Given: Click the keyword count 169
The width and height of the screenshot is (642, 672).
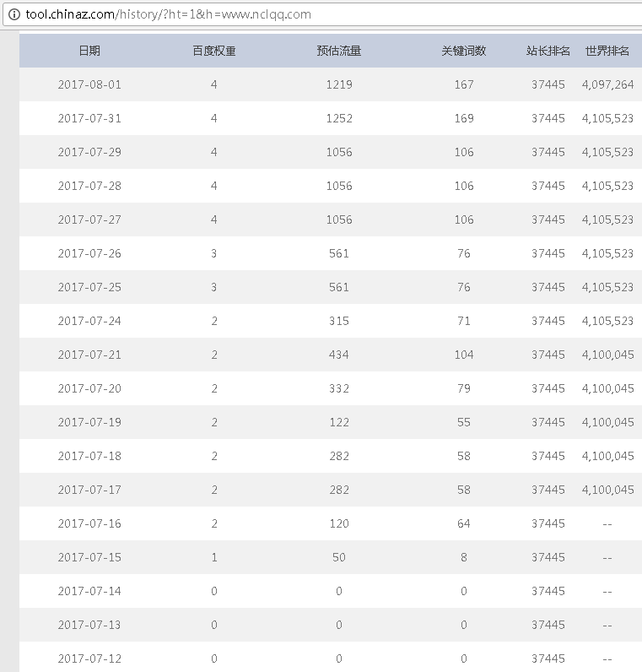Looking at the screenshot, I should tap(464, 118).
